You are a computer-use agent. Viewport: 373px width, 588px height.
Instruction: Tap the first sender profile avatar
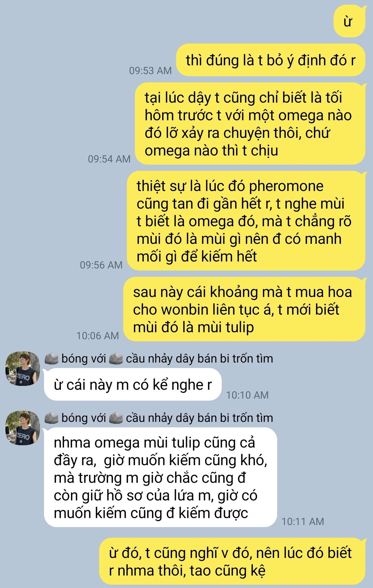coord(23,368)
